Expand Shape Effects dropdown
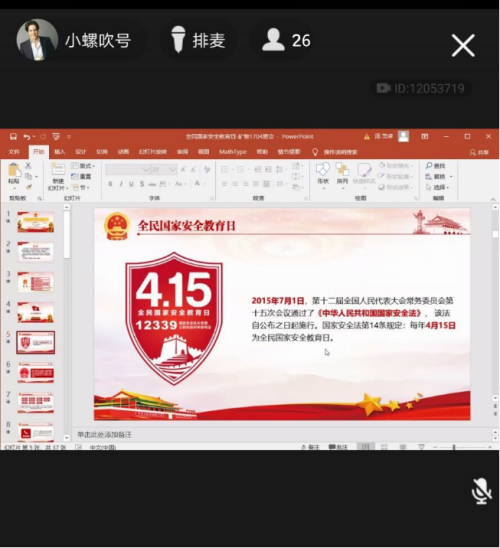This screenshot has width=500, height=548. point(396,187)
